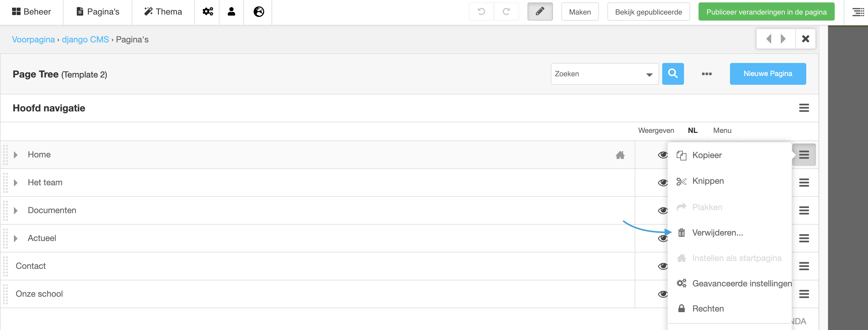Toggle visibility eye for Onze school
The width and height of the screenshot is (868, 330).
tap(663, 294)
